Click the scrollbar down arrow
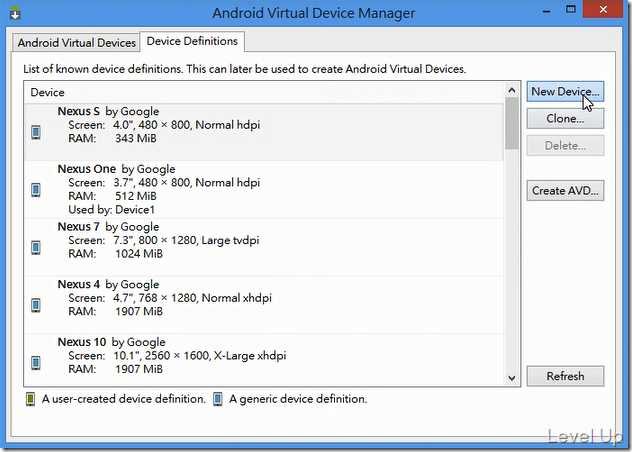This screenshot has width=632, height=452. tap(512, 378)
